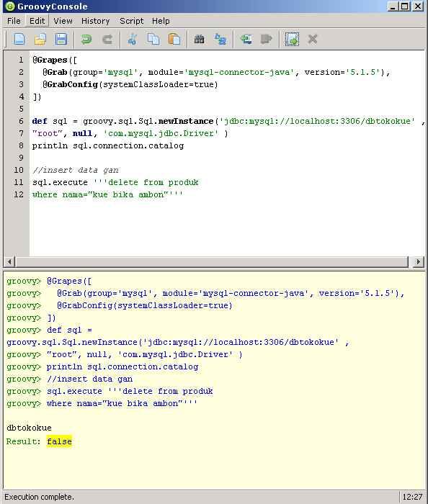Copy selection using the copy icon
The width and height of the screenshot is (428, 504).
[153, 39]
